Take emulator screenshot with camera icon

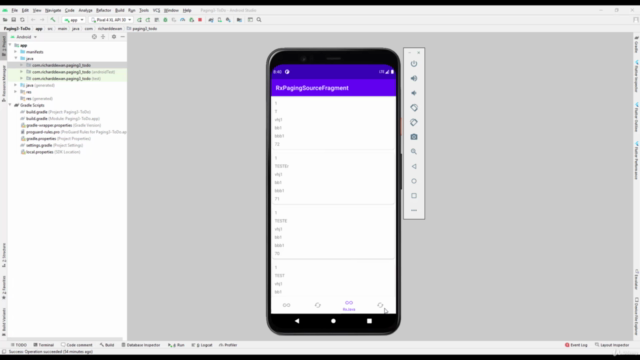point(414,137)
